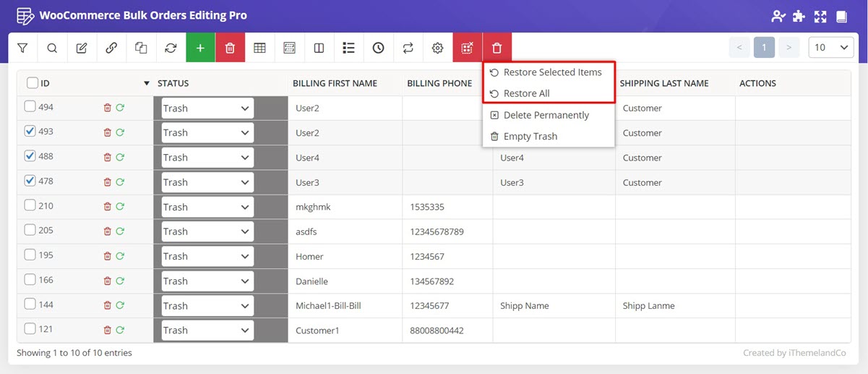
Task: Click the puzzle piece extensions icon
Action: pos(799,16)
